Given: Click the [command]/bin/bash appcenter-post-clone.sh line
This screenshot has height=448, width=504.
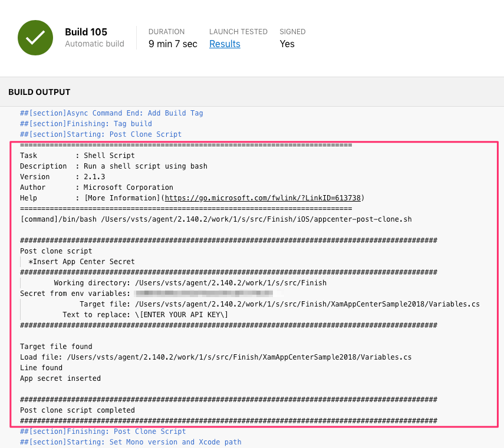Looking at the screenshot, I should click(216, 219).
